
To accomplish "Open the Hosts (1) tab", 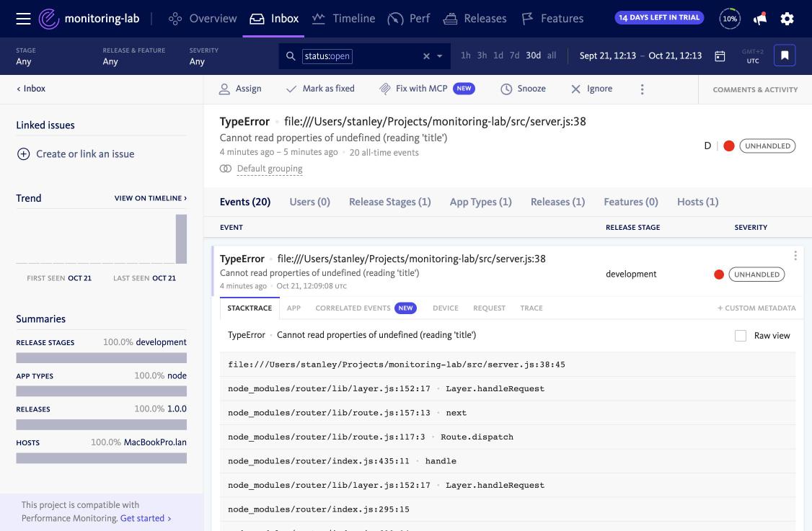I will (x=697, y=202).
